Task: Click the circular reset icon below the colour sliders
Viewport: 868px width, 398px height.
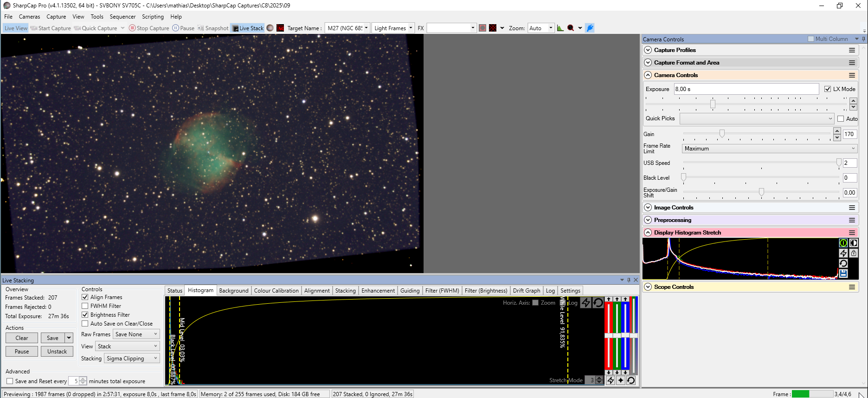Action: 631,380
